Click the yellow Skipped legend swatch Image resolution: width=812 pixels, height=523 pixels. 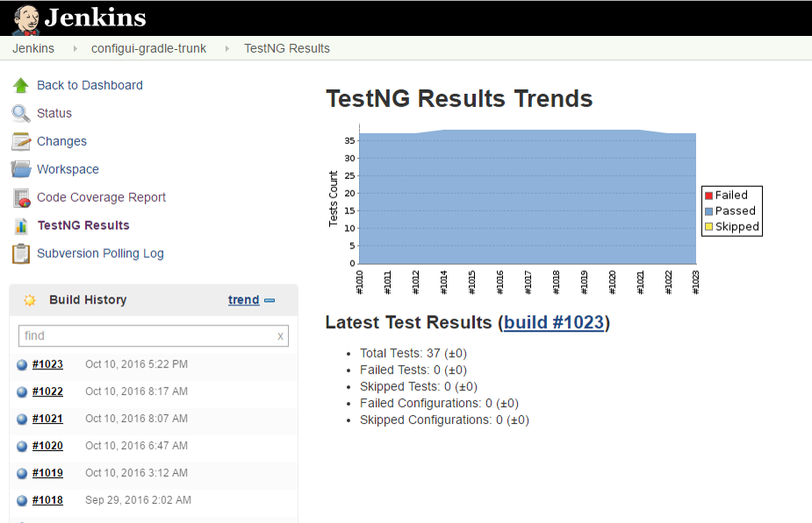709,226
